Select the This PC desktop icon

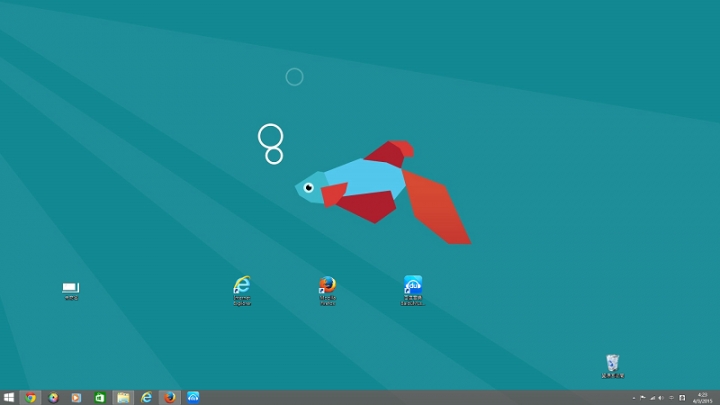(71, 291)
